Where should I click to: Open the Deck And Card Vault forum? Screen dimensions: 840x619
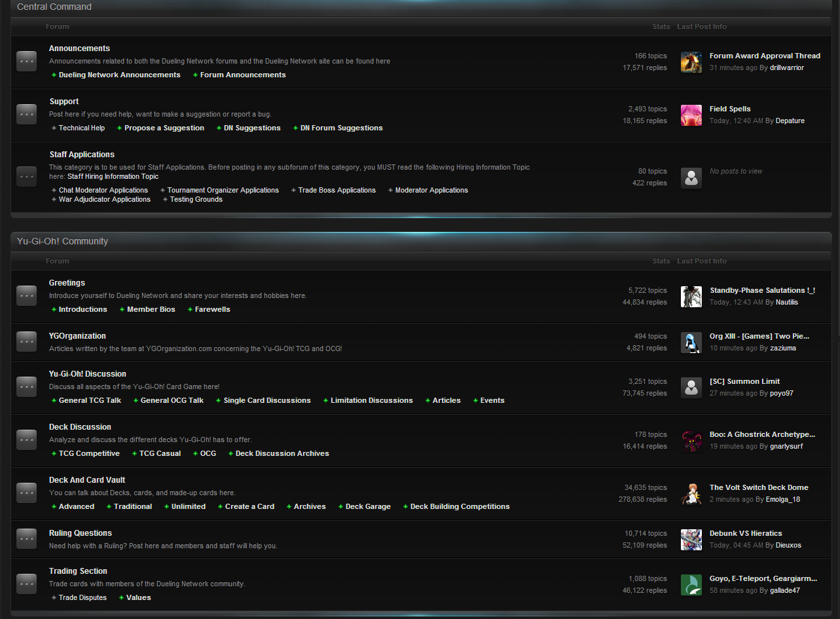(x=87, y=480)
